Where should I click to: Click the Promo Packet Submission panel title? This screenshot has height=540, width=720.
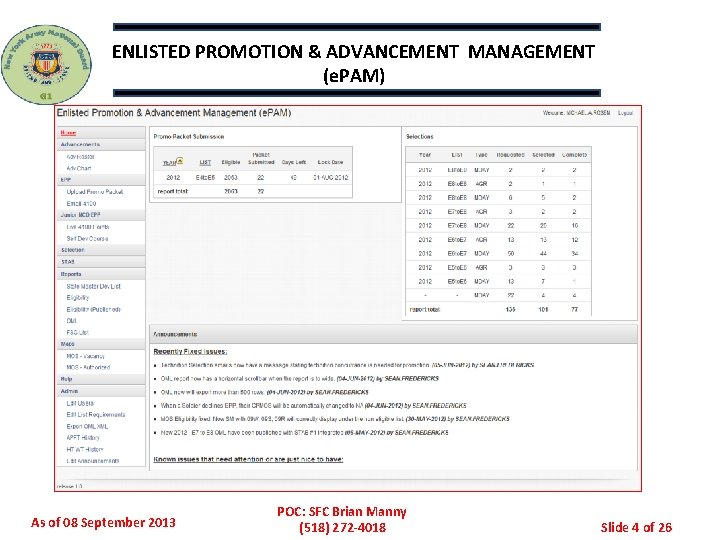(189, 136)
